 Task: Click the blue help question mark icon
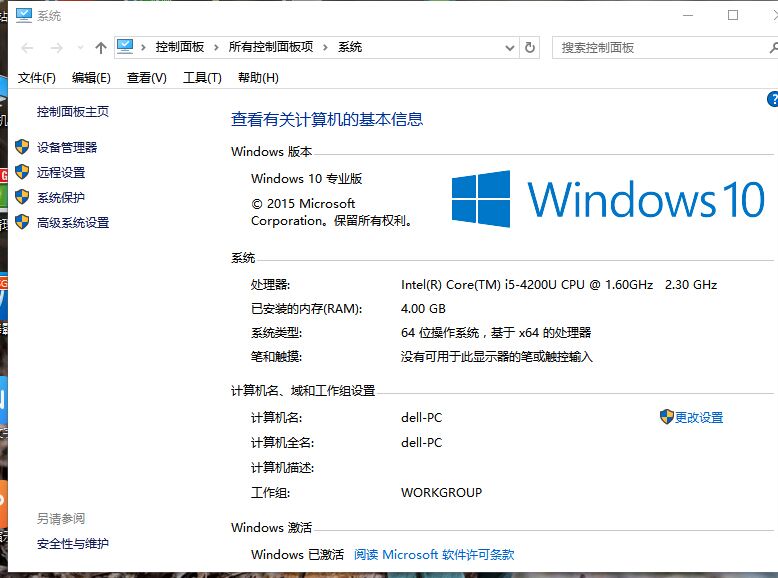point(773,99)
